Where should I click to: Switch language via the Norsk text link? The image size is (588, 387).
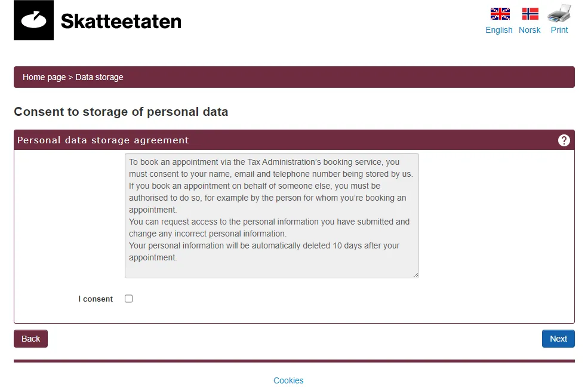pos(529,30)
